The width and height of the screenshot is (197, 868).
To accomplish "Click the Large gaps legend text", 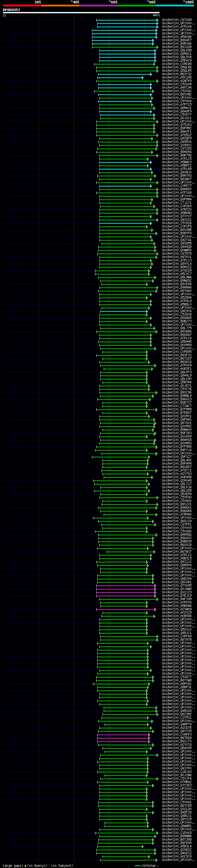I will [x=38, y=866].
